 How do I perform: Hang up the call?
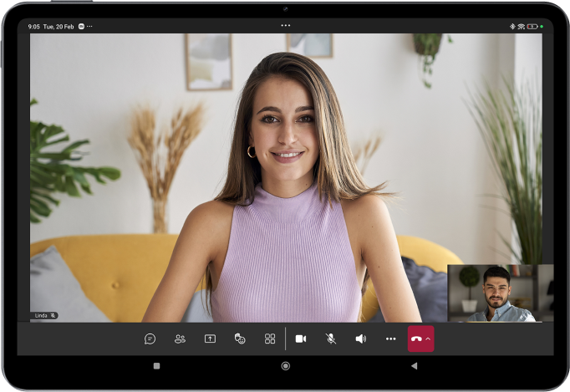(416, 339)
